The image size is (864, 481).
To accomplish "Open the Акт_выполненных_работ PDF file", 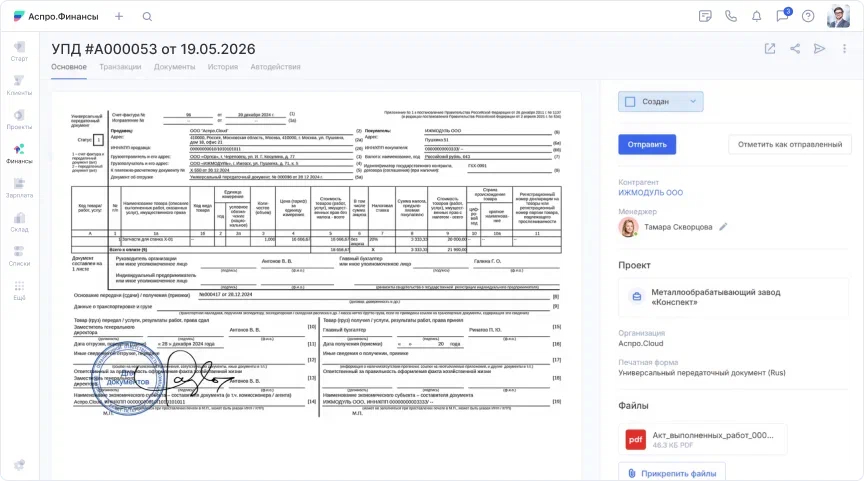I will click(703, 439).
